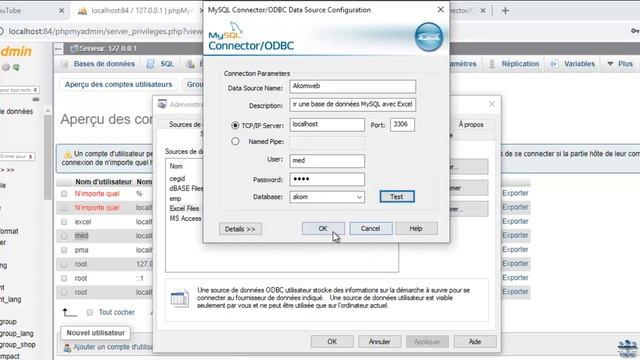Image resolution: width=640 pixels, height=360 pixels.
Task: Collapse phpMyAdmin navigation panel arrow
Action: 58,49
